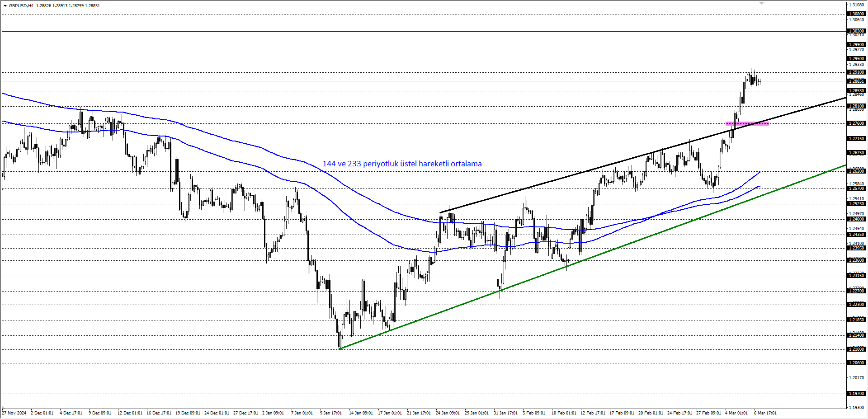868x419 pixels.
Task: Click the 1.23600 price level label
Action: (x=856, y=260)
